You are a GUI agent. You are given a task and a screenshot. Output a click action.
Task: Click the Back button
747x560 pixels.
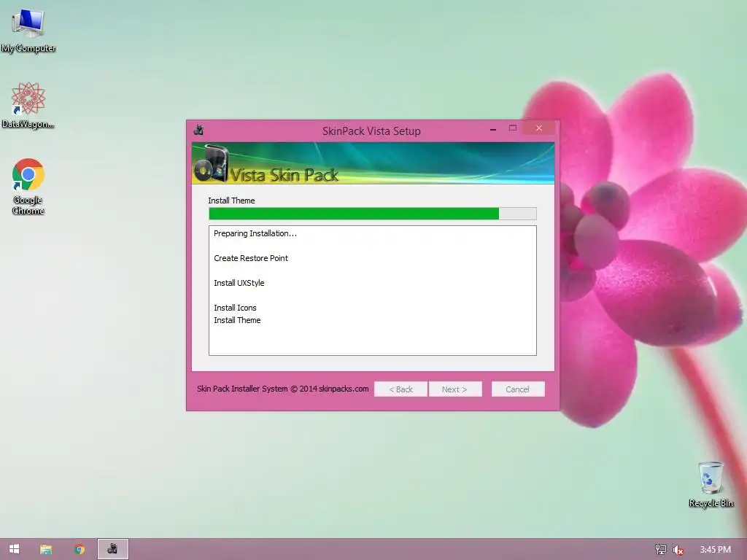coord(400,389)
